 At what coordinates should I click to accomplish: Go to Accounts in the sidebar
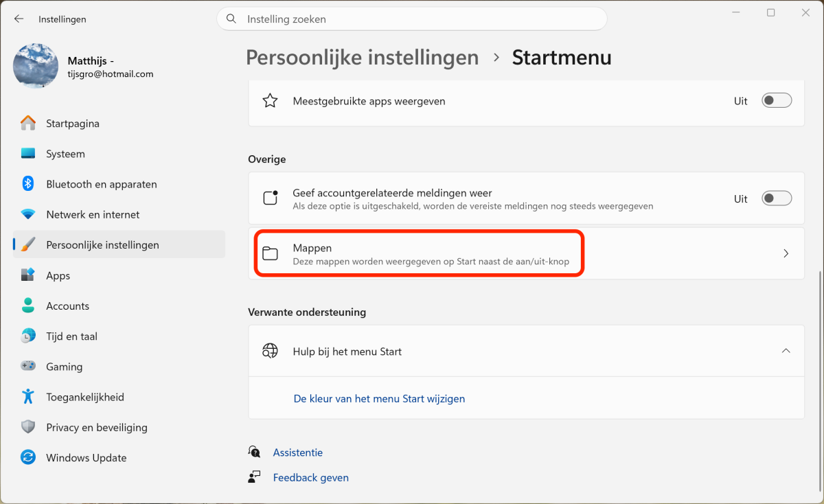click(x=67, y=306)
